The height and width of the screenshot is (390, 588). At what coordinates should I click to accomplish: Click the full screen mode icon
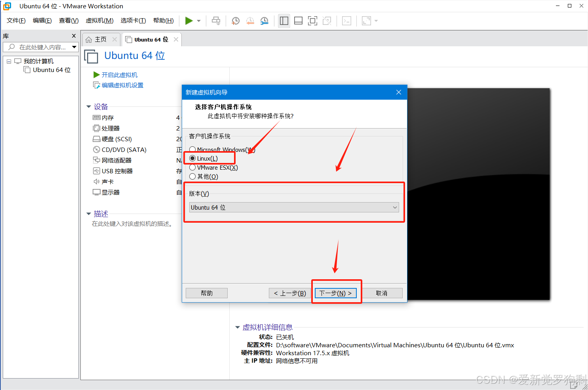pyautogui.click(x=312, y=21)
